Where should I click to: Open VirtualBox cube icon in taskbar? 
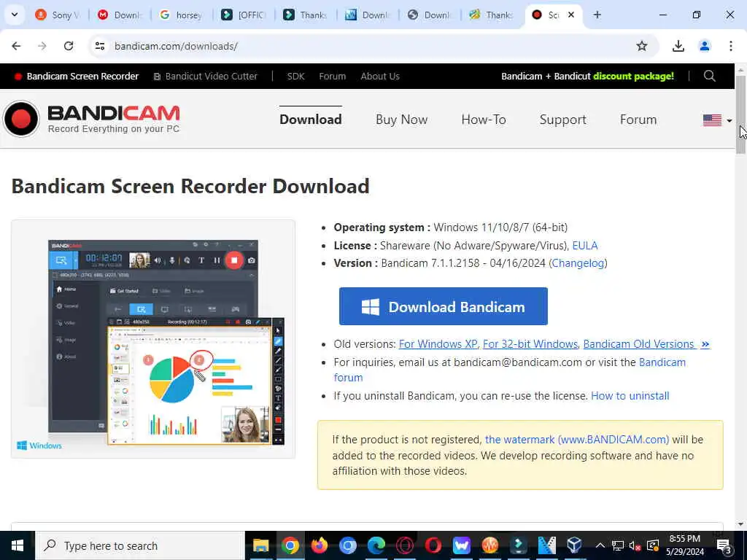coord(575,545)
